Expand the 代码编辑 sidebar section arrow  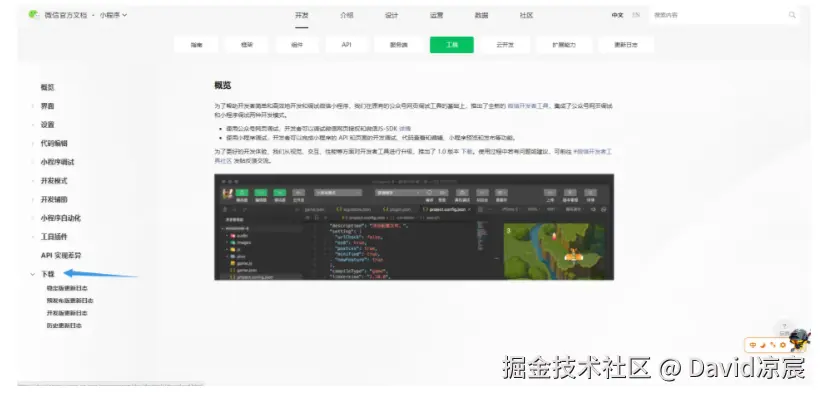[32, 143]
